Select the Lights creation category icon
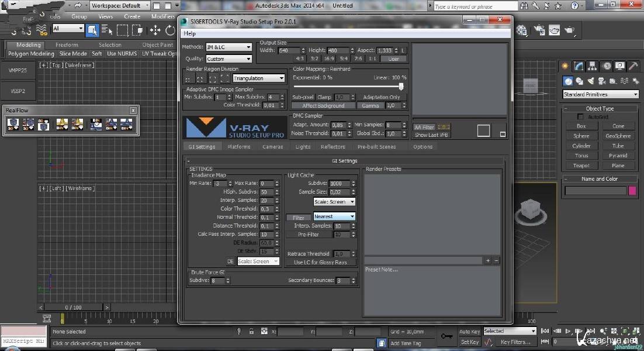The height and width of the screenshot is (351, 644). point(590,81)
